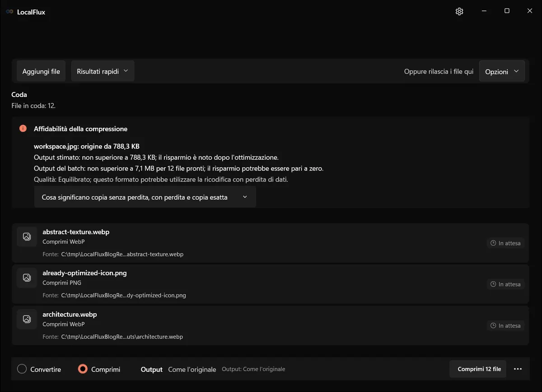Click the Comprimi PNG action label
The image size is (542, 392).
[62, 283]
